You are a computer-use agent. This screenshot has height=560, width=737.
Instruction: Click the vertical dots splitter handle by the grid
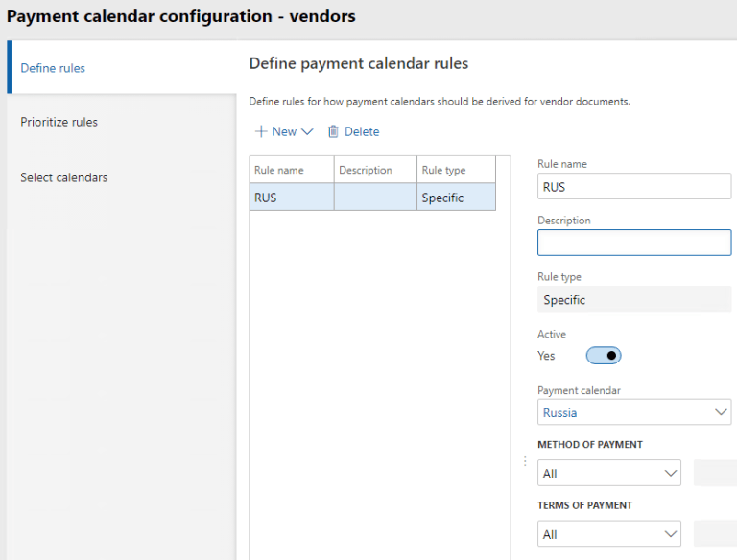525,461
